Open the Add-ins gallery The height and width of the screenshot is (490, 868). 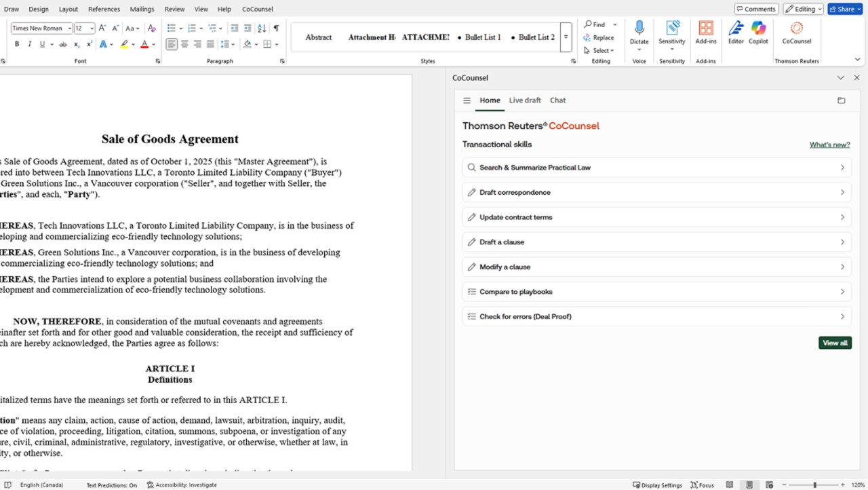point(706,32)
